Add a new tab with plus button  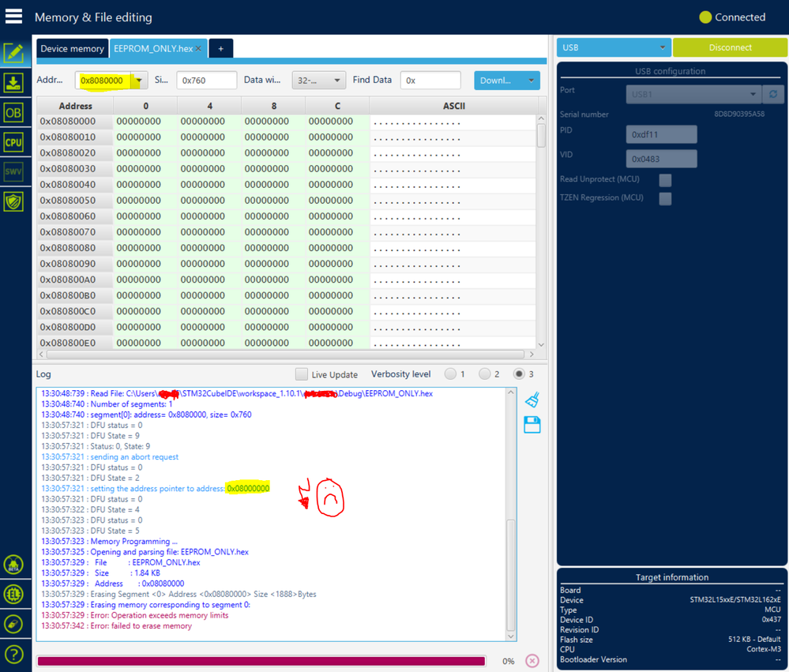(221, 49)
